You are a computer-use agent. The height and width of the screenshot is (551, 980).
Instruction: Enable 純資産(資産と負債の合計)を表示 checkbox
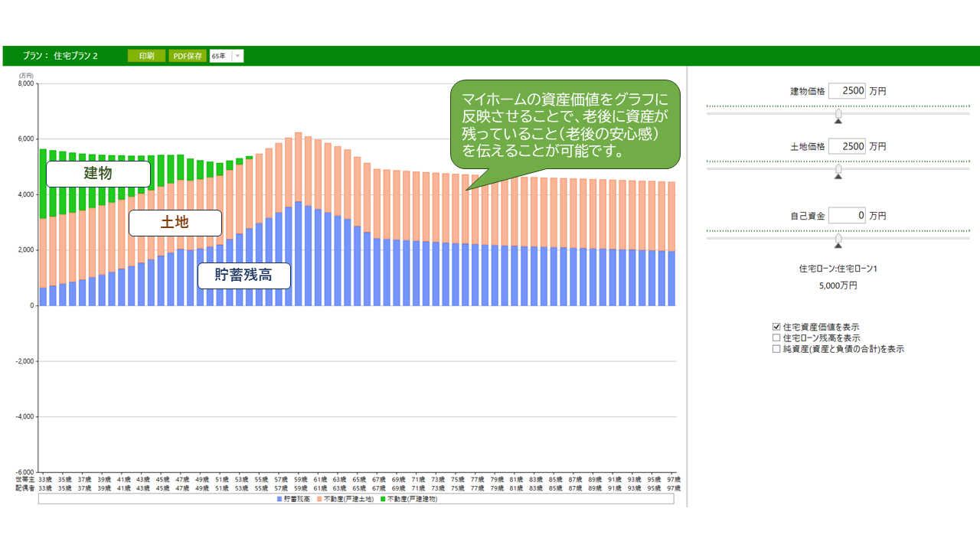tap(776, 348)
